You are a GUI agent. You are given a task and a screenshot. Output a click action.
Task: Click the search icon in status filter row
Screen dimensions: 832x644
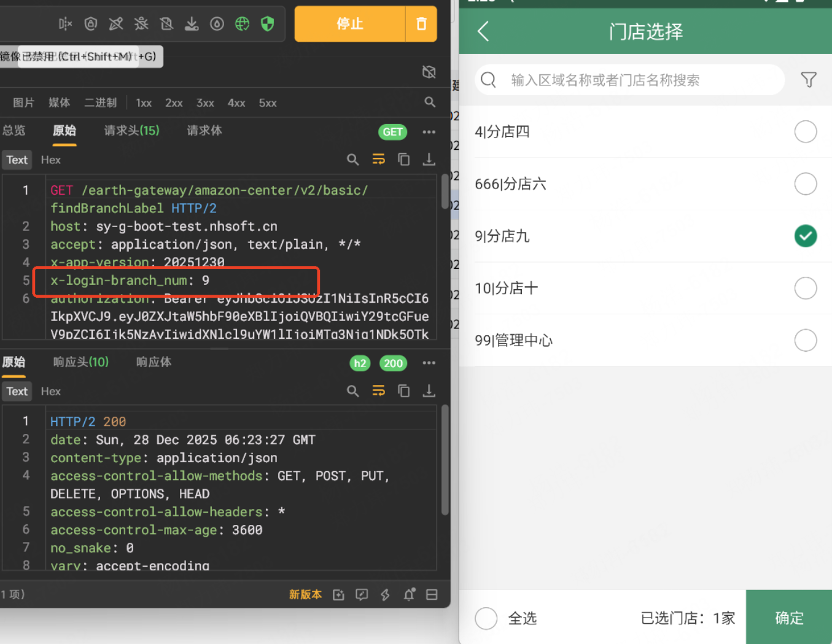point(430,103)
